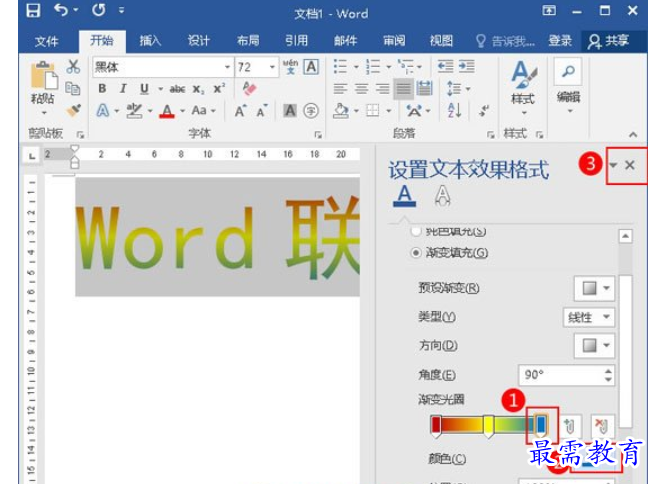651x484 pixels.
Task: Apply distributed alignment
Action: (x=424, y=88)
